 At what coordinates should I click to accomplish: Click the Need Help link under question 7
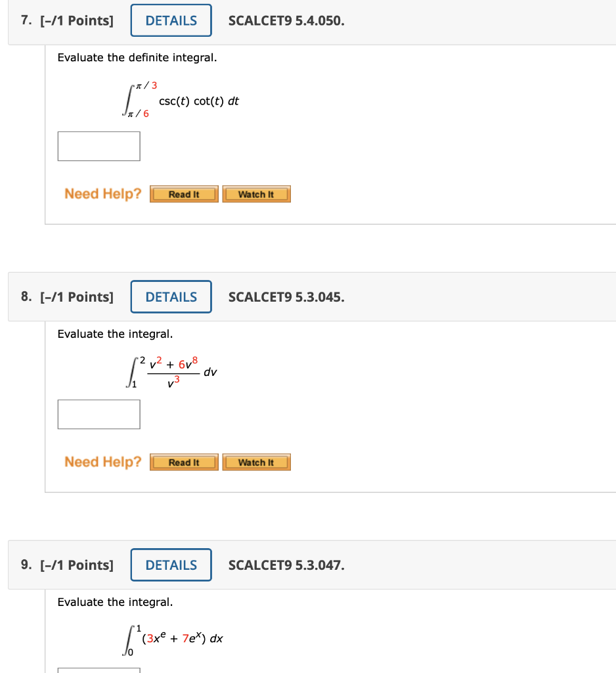click(101, 194)
